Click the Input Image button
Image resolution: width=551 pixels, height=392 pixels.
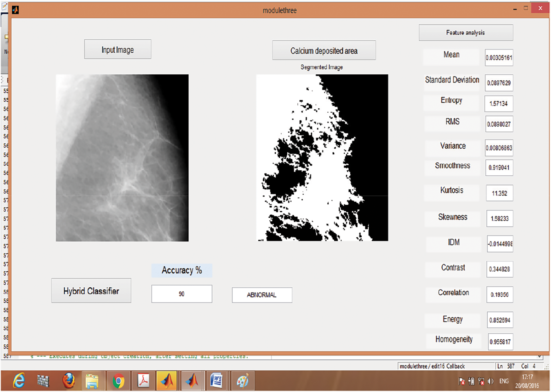click(x=117, y=49)
